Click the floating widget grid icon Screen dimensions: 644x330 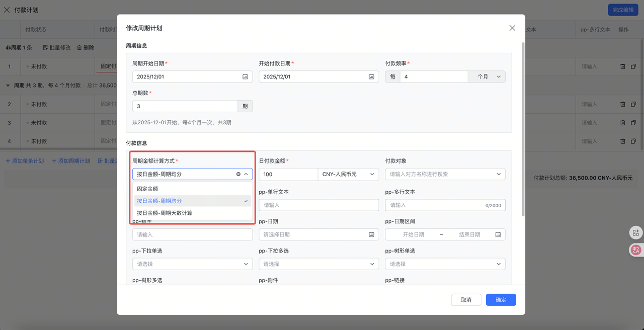tap(635, 232)
